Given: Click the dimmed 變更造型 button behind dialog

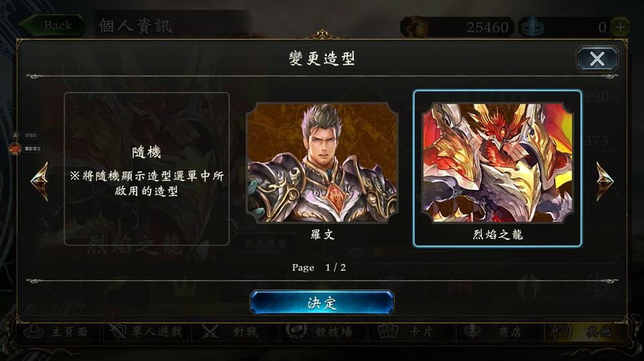Looking at the screenshot, I should 266,243.
